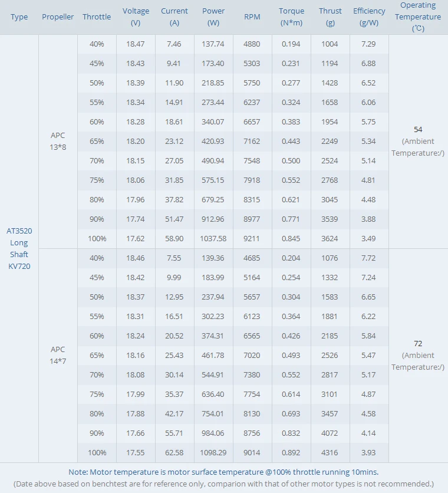Click the Current (A) column header
This screenshot has width=448, height=493.
(174, 17)
